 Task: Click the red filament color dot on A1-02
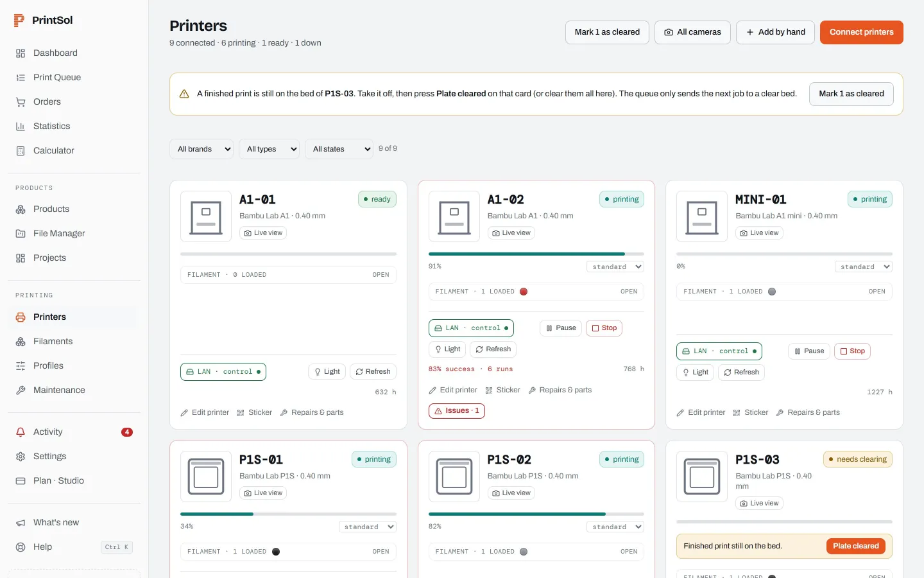pyautogui.click(x=524, y=292)
